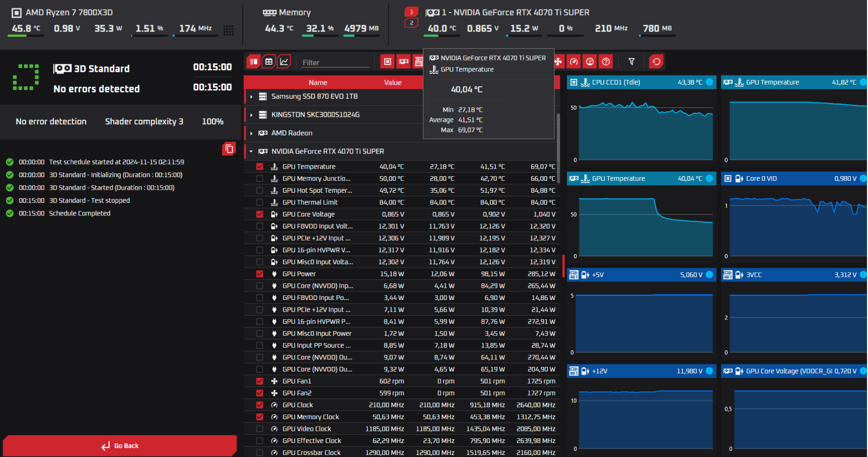Open the question mark help icon
Viewport: 868px width, 457px height.
pyautogui.click(x=606, y=61)
